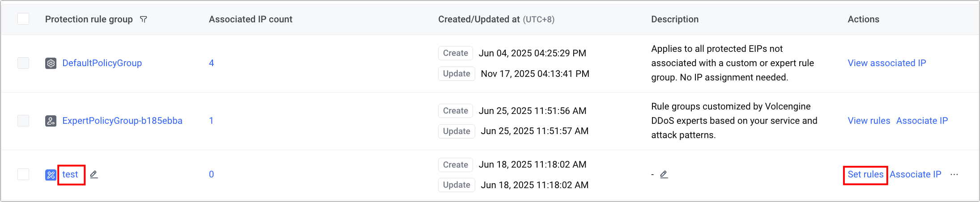The height and width of the screenshot is (202, 980).
Task: Open the three-dot more actions menu
Action: 954,174
